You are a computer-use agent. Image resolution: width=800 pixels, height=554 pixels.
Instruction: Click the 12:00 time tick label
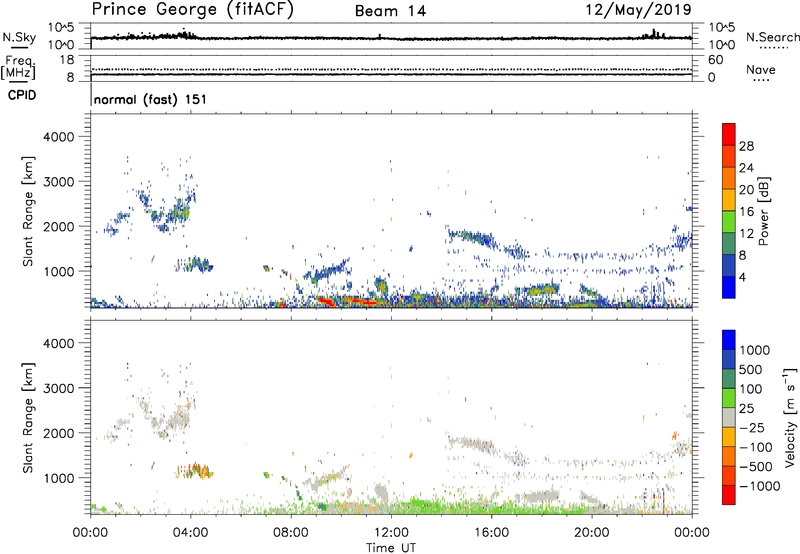tap(391, 533)
